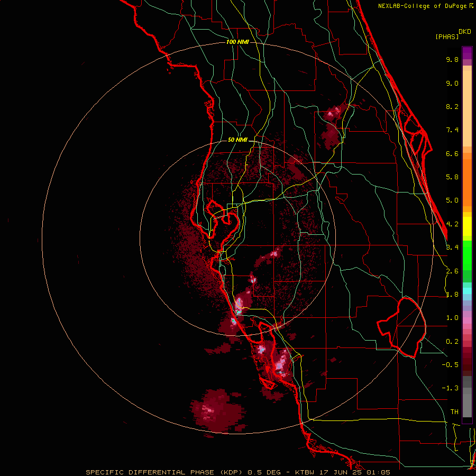Click the 100 NMI range ring label
Screen dimensions: 476x476
tap(237, 42)
